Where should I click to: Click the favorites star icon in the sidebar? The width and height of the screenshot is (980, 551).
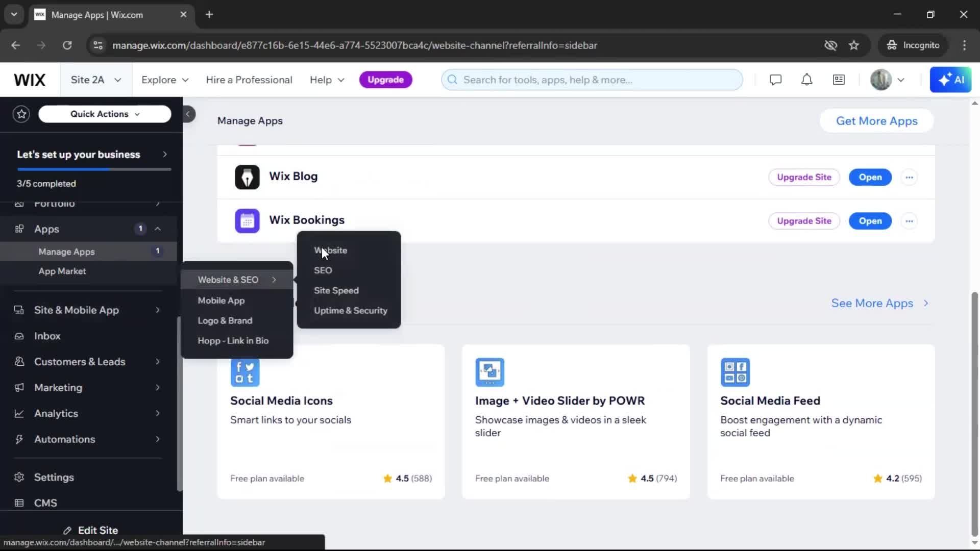[21, 114]
